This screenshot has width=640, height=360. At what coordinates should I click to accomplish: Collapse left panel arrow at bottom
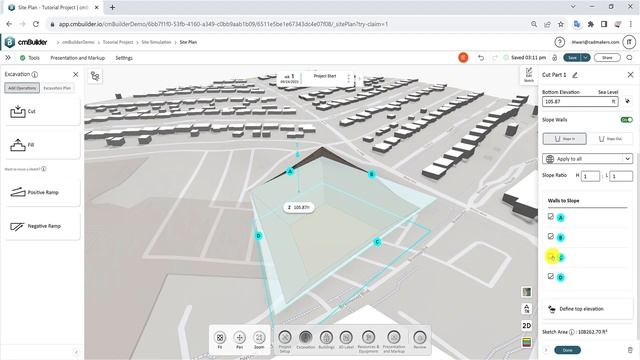[76, 352]
